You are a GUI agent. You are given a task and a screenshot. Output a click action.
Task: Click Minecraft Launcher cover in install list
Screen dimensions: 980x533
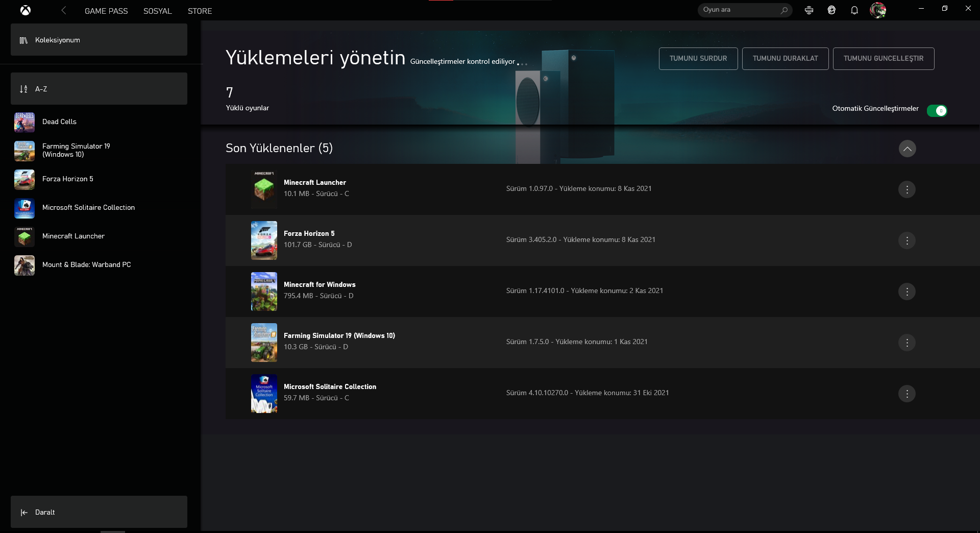click(264, 189)
